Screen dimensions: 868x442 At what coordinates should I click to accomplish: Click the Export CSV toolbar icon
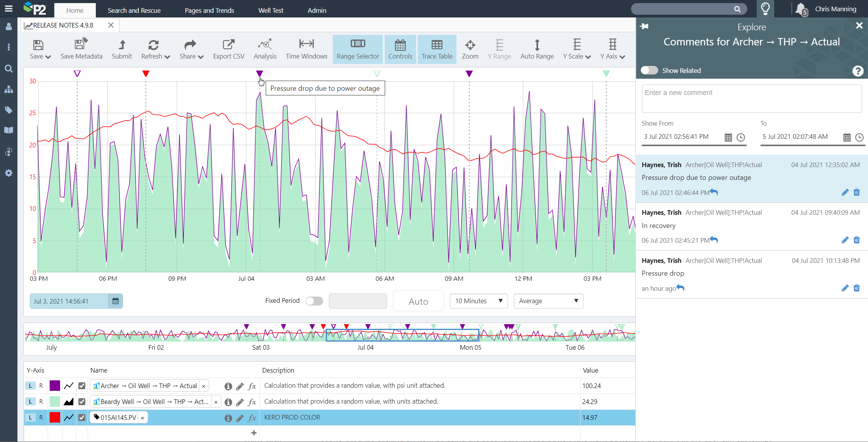[228, 49]
